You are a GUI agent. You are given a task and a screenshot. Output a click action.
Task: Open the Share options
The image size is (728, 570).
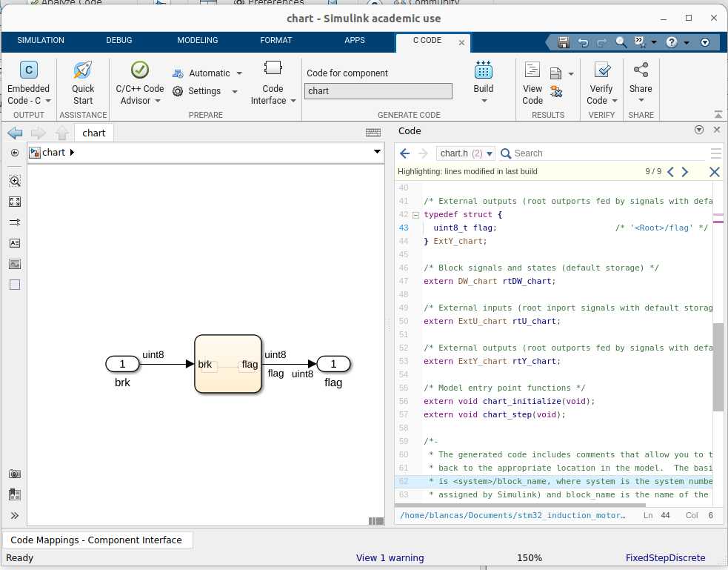[x=641, y=83]
